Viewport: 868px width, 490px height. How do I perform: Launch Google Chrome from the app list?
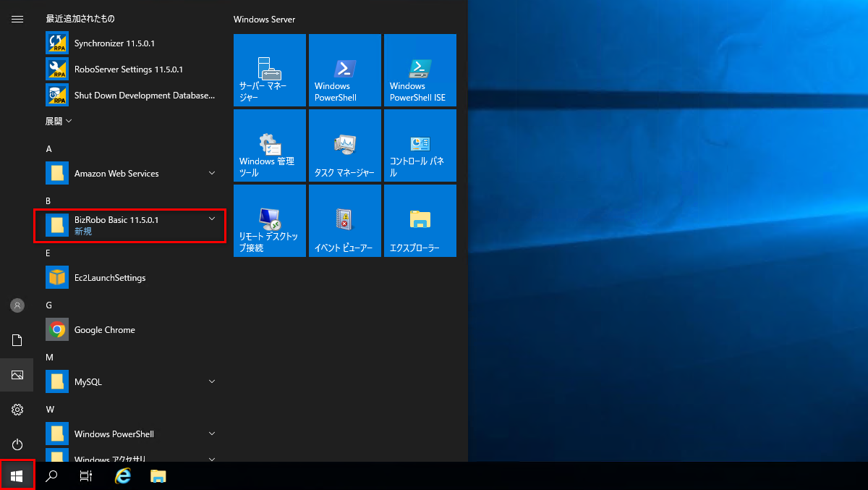[x=57, y=330]
